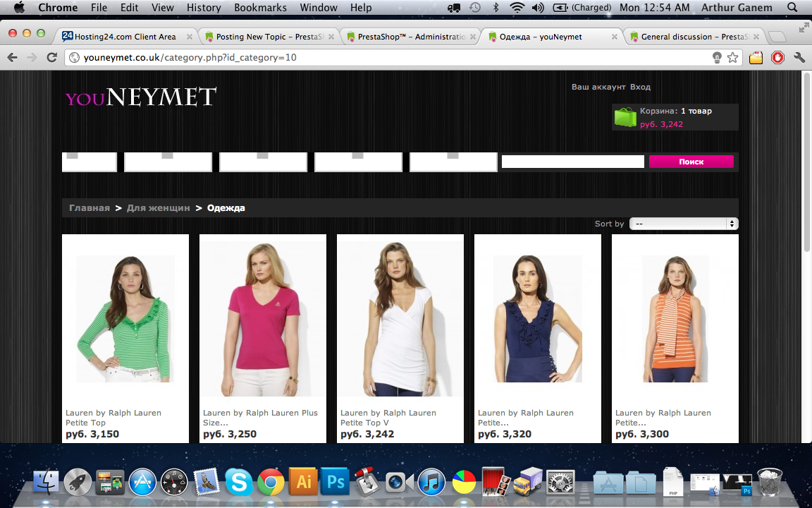Open Finder from the dock
The width and height of the screenshot is (812, 508).
point(46,482)
